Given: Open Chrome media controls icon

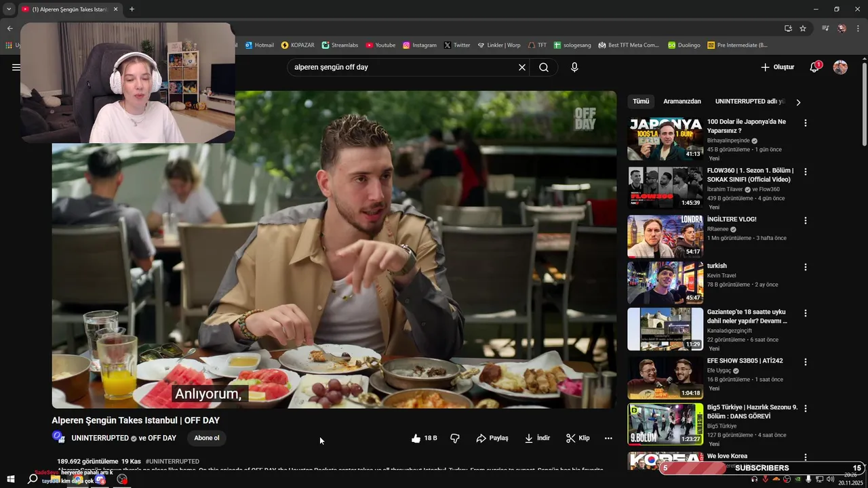Looking at the screenshot, I should (825, 28).
